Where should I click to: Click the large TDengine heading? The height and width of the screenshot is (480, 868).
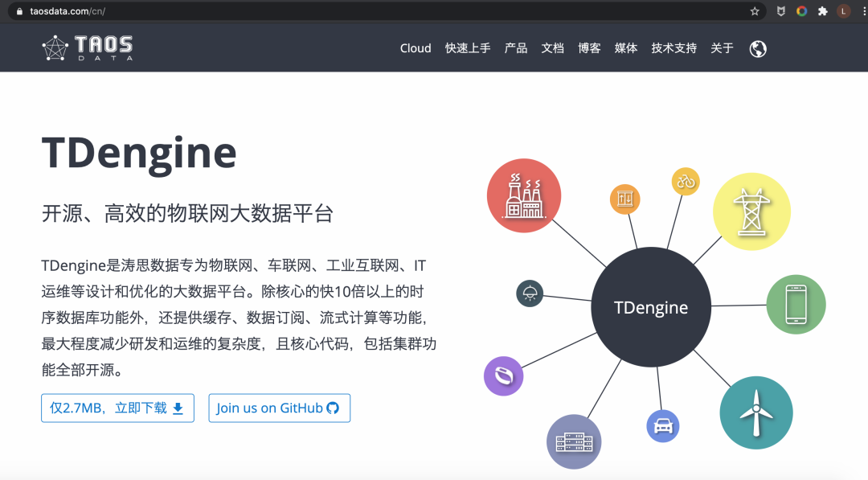139,154
